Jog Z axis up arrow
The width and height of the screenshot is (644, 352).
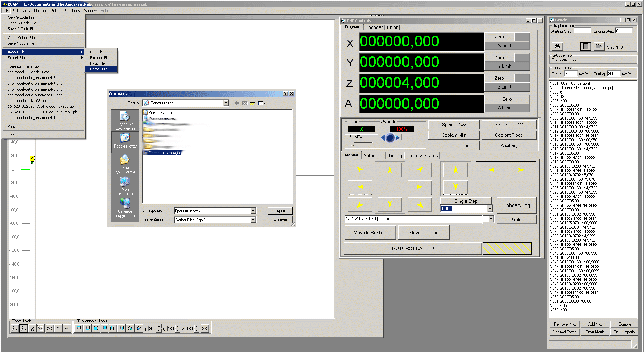455,170
